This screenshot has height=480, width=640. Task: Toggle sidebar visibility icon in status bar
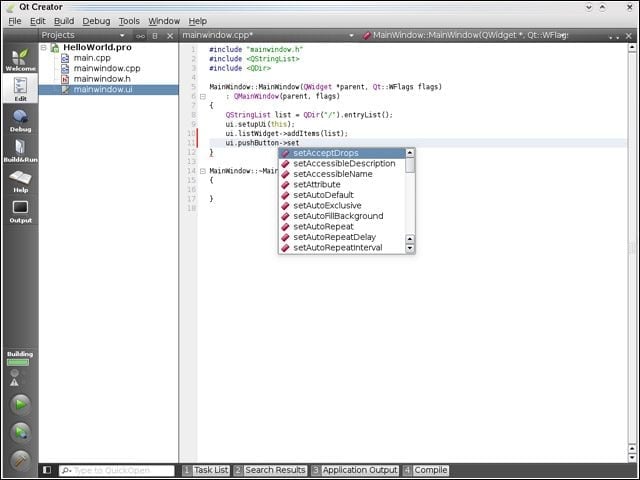click(x=47, y=470)
